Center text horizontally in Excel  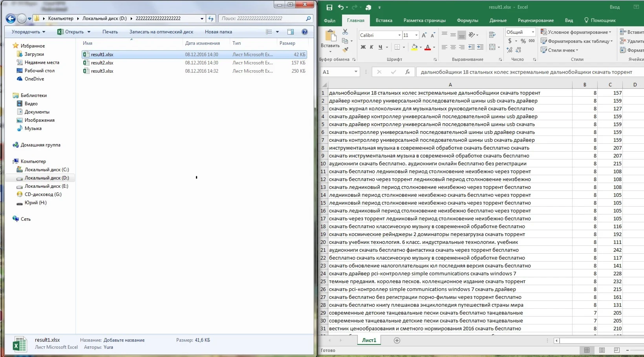453,47
